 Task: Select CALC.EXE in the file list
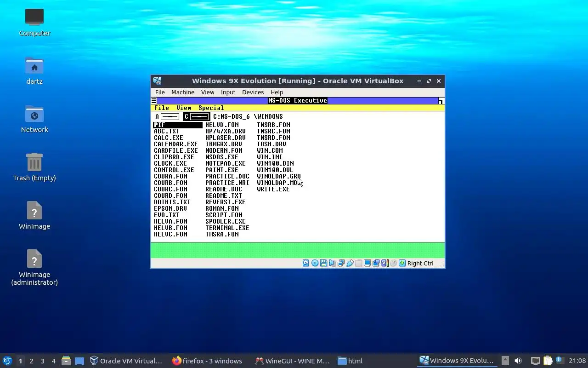(169, 138)
